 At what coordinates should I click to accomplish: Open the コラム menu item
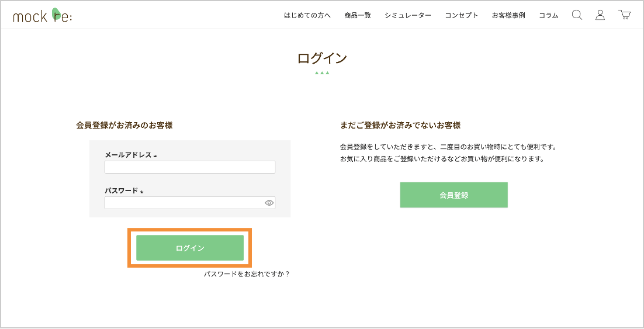point(548,16)
